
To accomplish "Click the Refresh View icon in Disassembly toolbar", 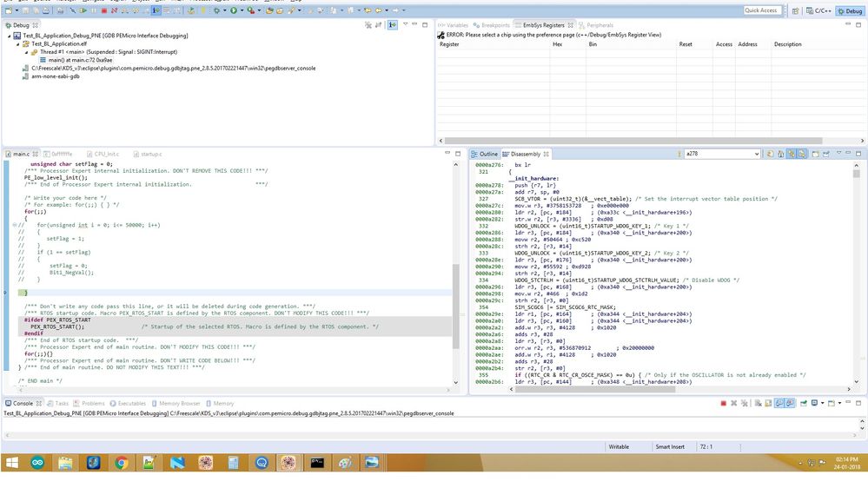I will pos(770,154).
